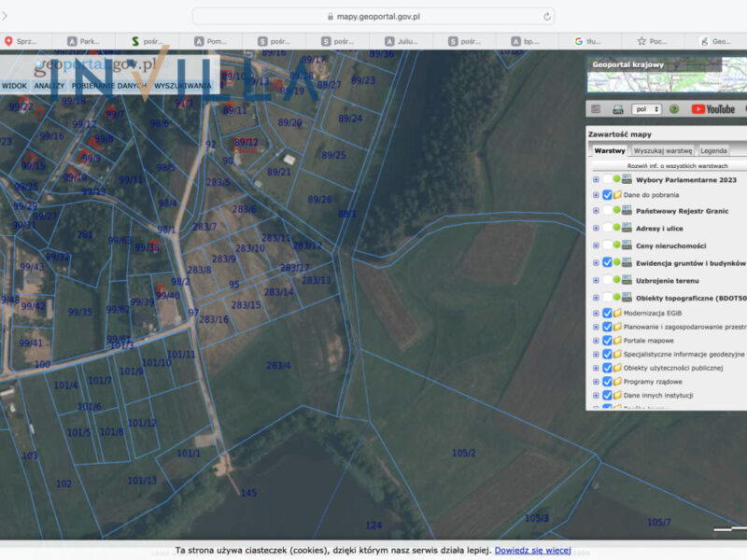This screenshot has height=560, width=747.
Task: Open the ANALIZY menu
Action: [x=49, y=85]
